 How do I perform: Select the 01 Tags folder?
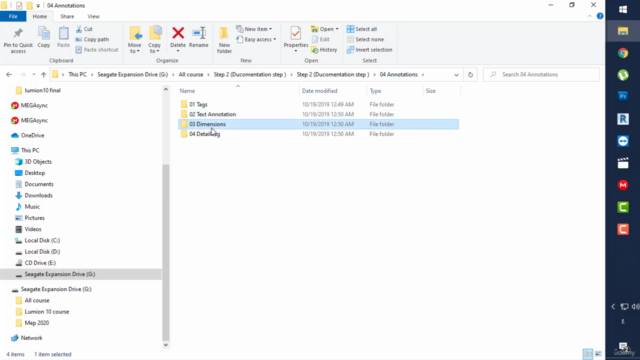[x=198, y=104]
